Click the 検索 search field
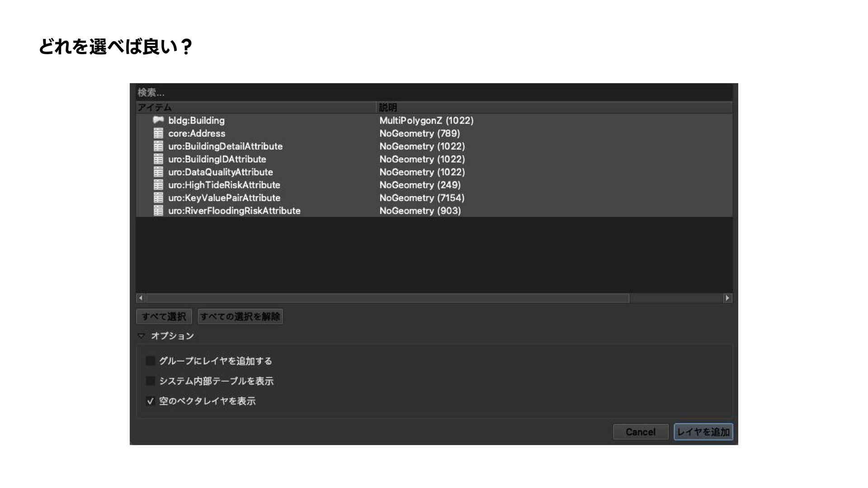The width and height of the screenshot is (868, 488). click(434, 93)
